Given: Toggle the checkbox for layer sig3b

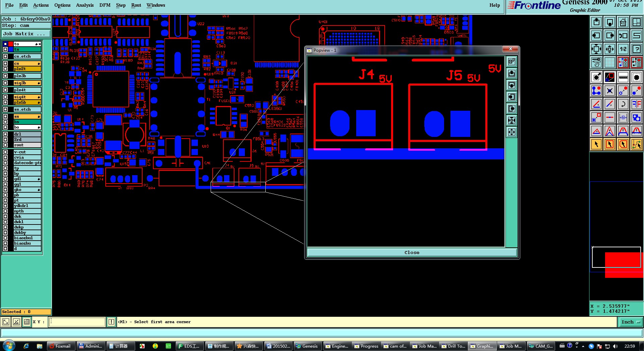Looking at the screenshot, I should pos(5,83).
